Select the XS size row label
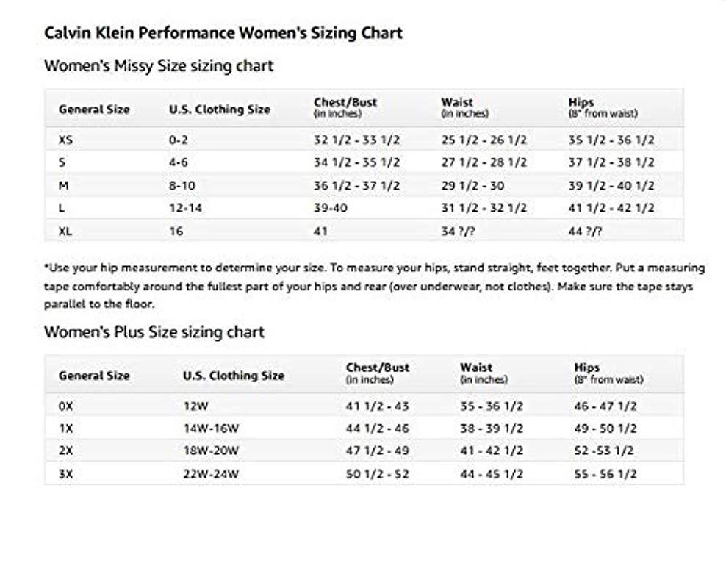Screen dimensions: 726x588 tap(65, 140)
